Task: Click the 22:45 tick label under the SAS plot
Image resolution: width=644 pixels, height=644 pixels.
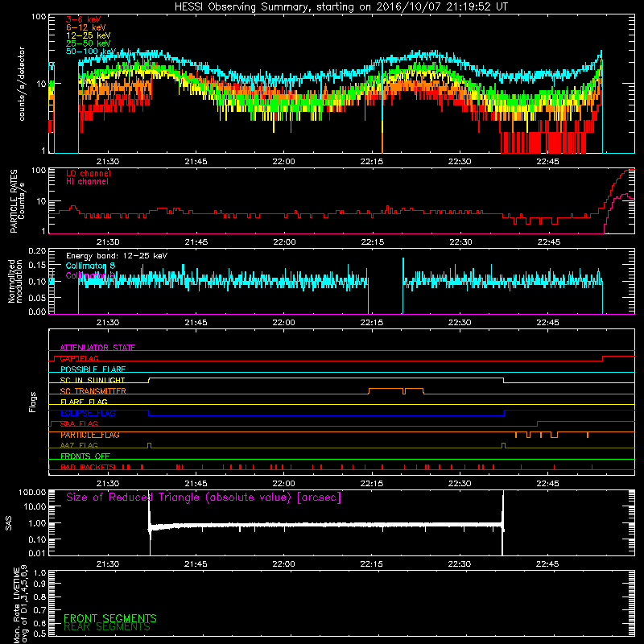Action: click(x=547, y=564)
